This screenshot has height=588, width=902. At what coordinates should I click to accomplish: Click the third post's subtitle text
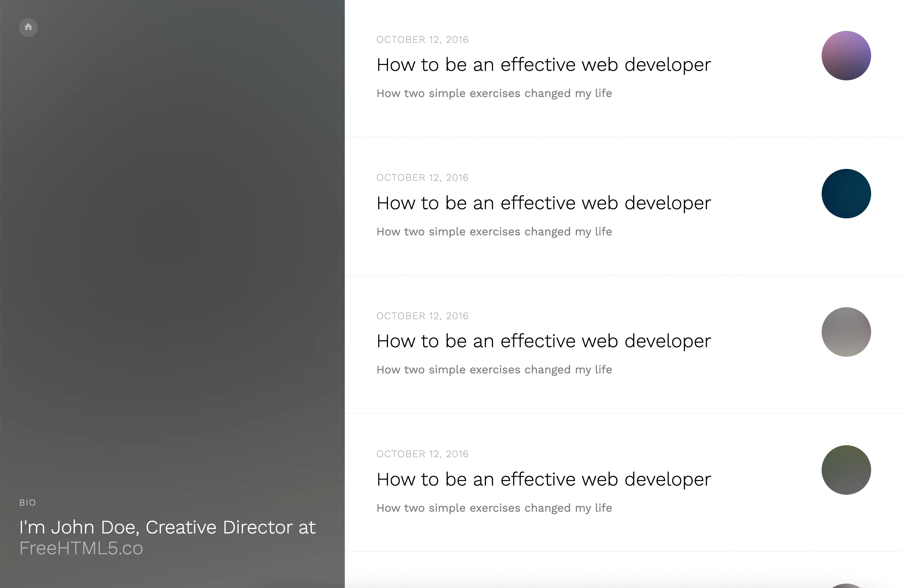pos(494,369)
